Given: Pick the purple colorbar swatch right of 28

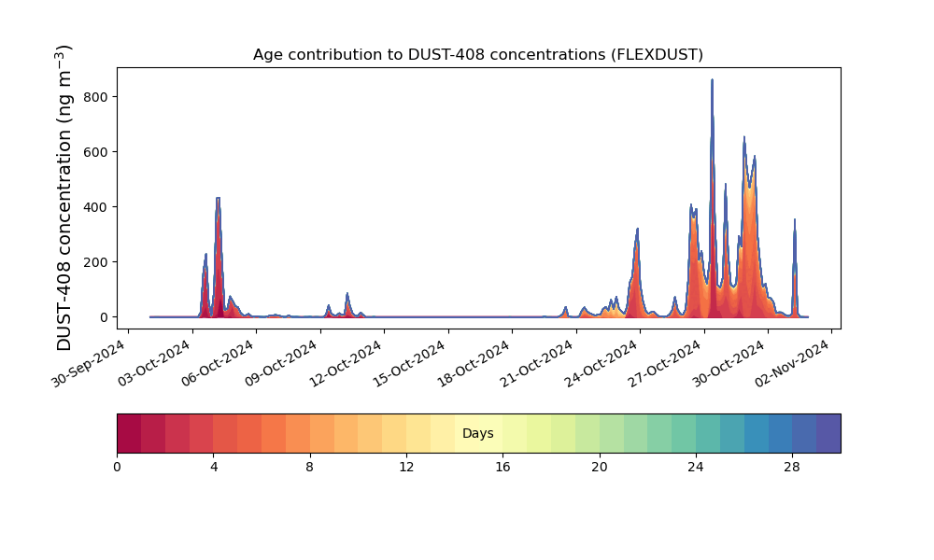Looking at the screenshot, I should tap(828, 433).
